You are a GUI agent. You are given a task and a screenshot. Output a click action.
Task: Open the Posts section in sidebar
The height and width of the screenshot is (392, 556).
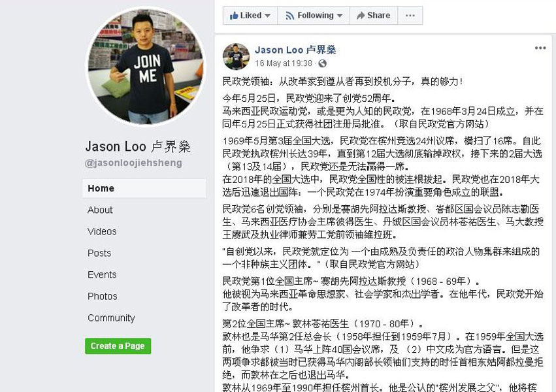point(99,253)
